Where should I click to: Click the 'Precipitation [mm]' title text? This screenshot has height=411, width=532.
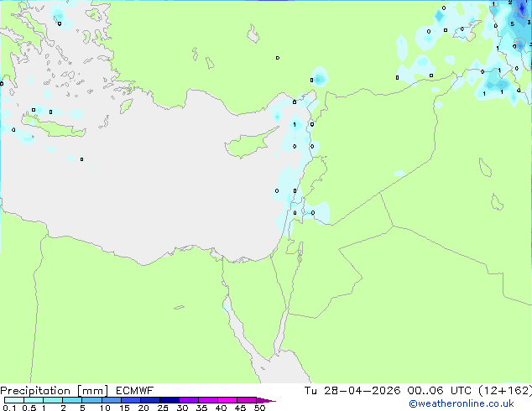(55, 391)
